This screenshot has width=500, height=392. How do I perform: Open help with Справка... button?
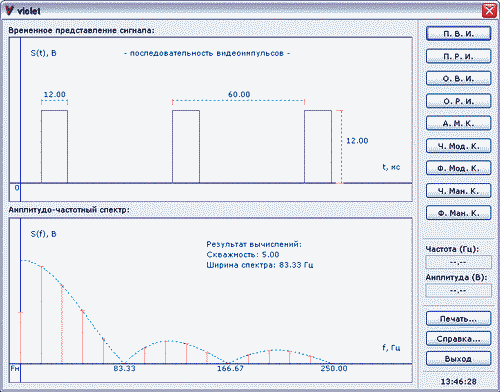tap(458, 339)
